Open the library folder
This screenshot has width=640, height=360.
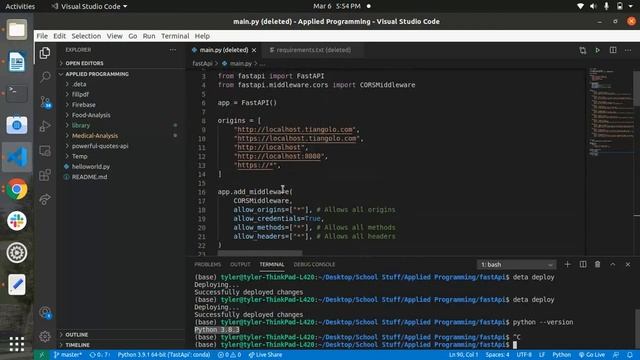(121, 125)
